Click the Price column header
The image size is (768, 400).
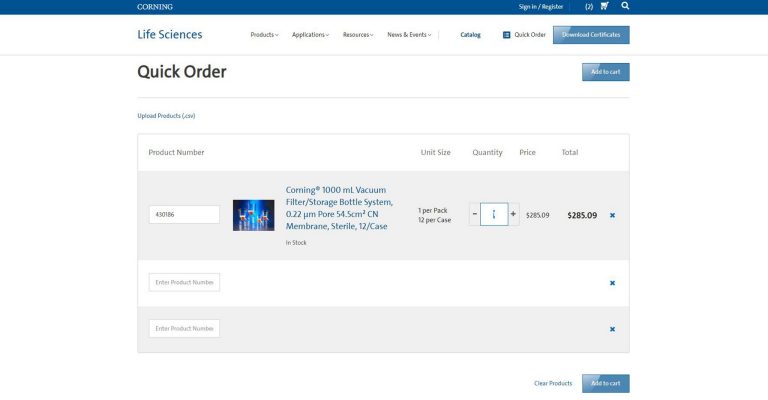coord(528,152)
